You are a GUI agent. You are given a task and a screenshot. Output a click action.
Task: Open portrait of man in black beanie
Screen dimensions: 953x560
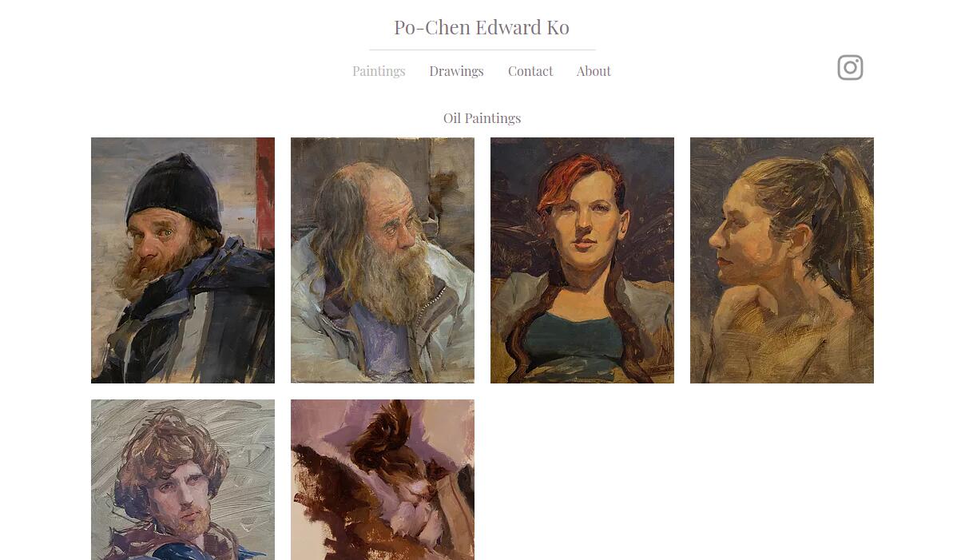coord(183,260)
